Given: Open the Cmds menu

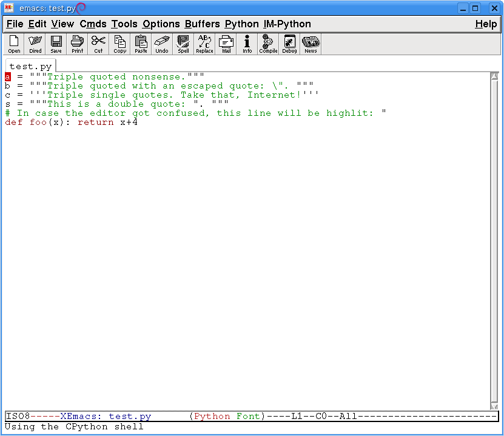Looking at the screenshot, I should point(93,24).
